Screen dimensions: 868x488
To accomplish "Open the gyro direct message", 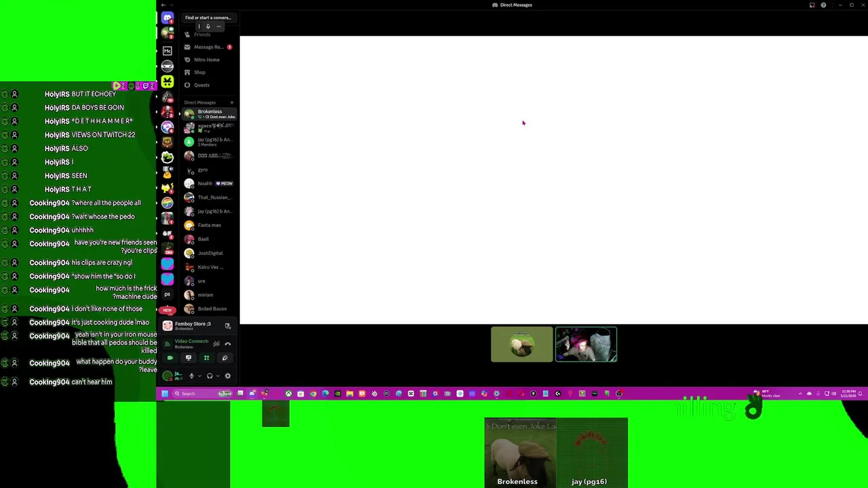I will 210,169.
